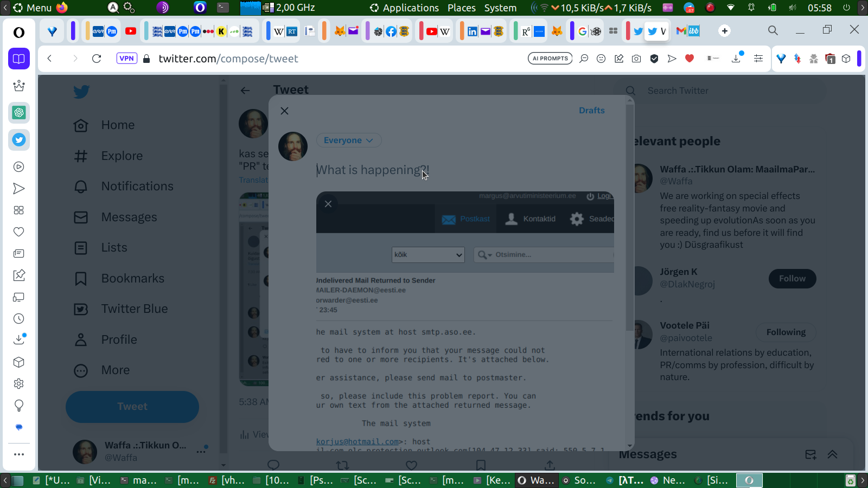The image size is (868, 488).
Task: Switch to the Google tab
Action: pyautogui.click(x=583, y=31)
